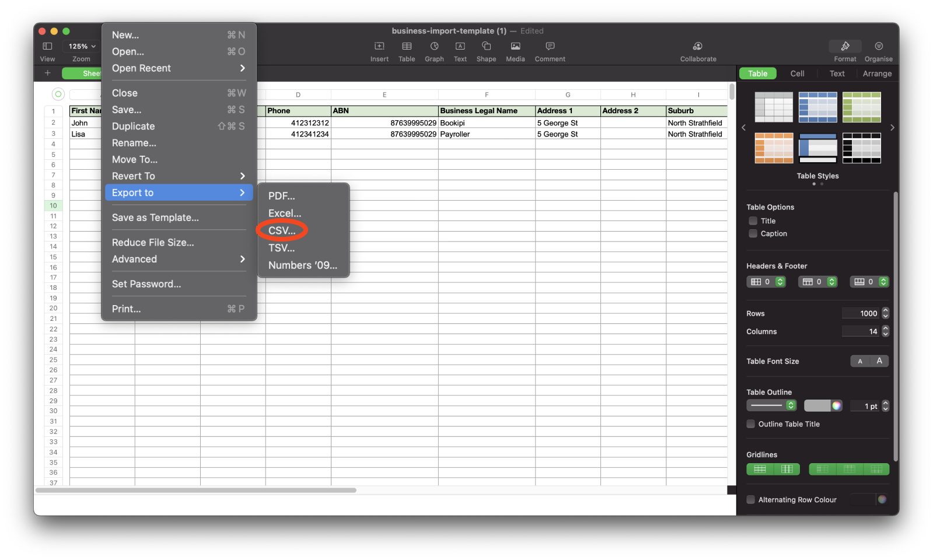Open the Organise panel icon
The height and width of the screenshot is (560, 933).
coord(878,47)
